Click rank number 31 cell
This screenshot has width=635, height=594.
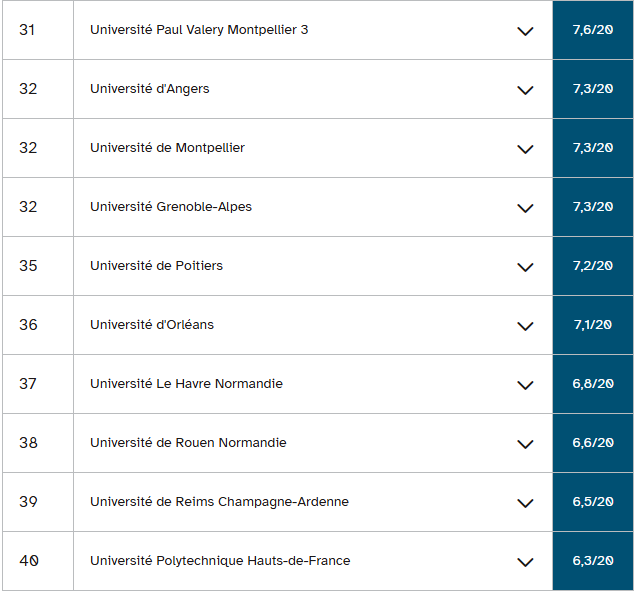pyautogui.click(x=28, y=30)
